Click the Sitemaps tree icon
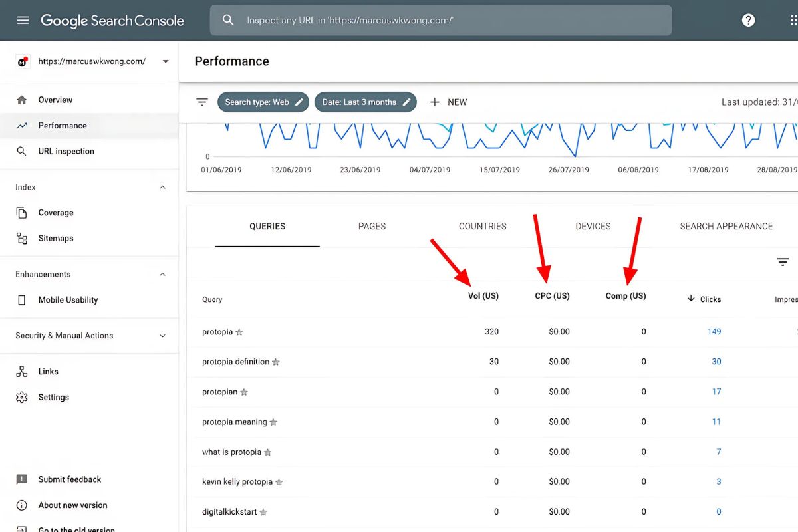Image resolution: width=798 pixels, height=532 pixels. [x=22, y=238]
